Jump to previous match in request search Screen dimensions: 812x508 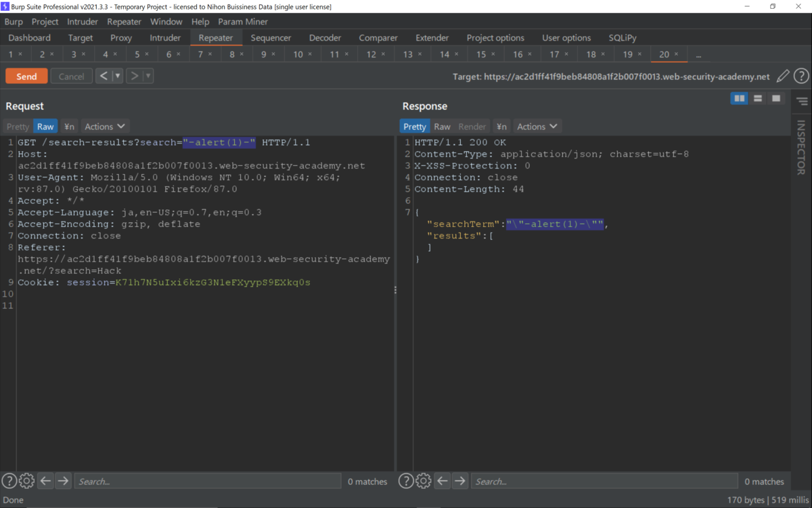(45, 481)
